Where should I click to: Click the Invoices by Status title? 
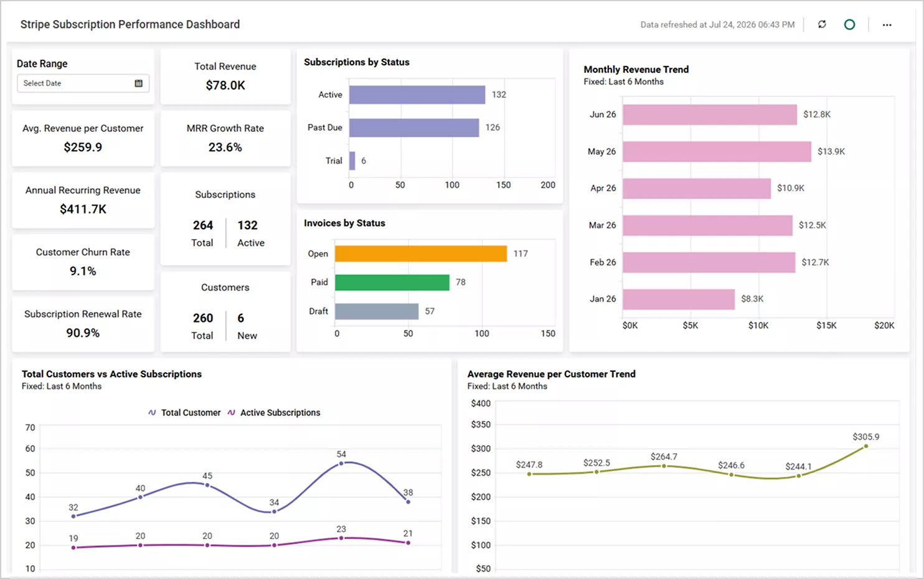click(x=344, y=223)
